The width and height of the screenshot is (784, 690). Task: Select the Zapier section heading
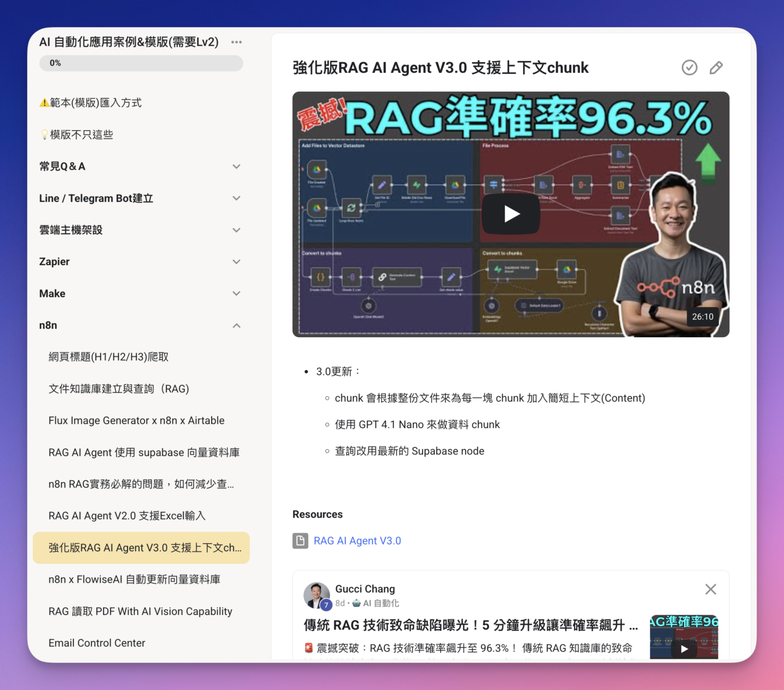tap(54, 262)
